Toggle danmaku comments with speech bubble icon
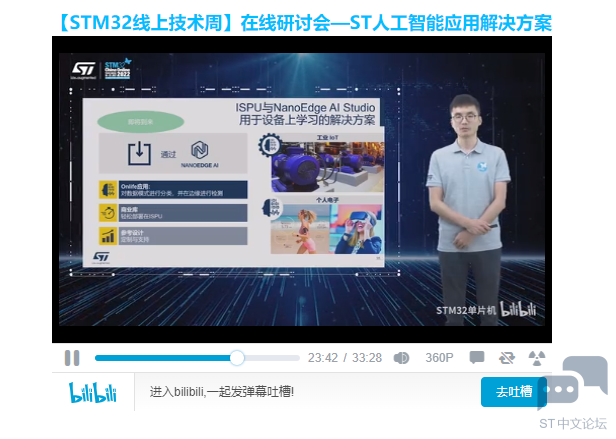 click(477, 358)
